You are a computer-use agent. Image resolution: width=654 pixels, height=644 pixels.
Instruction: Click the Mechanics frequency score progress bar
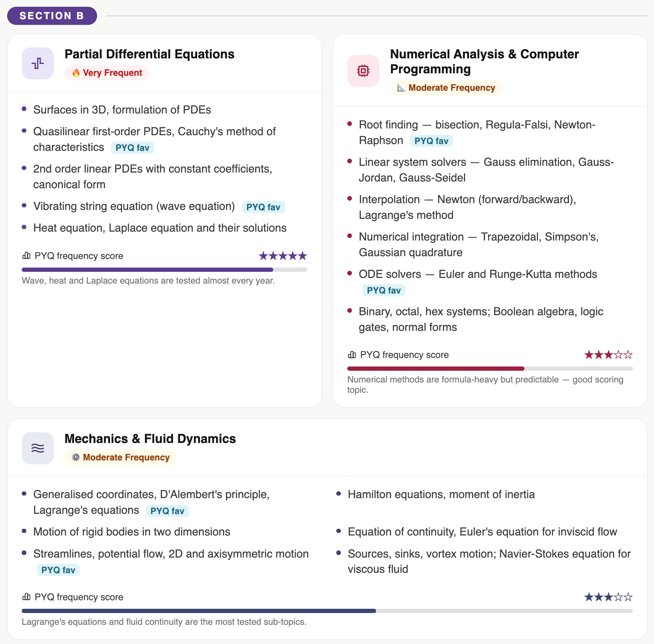pyautogui.click(x=327, y=611)
